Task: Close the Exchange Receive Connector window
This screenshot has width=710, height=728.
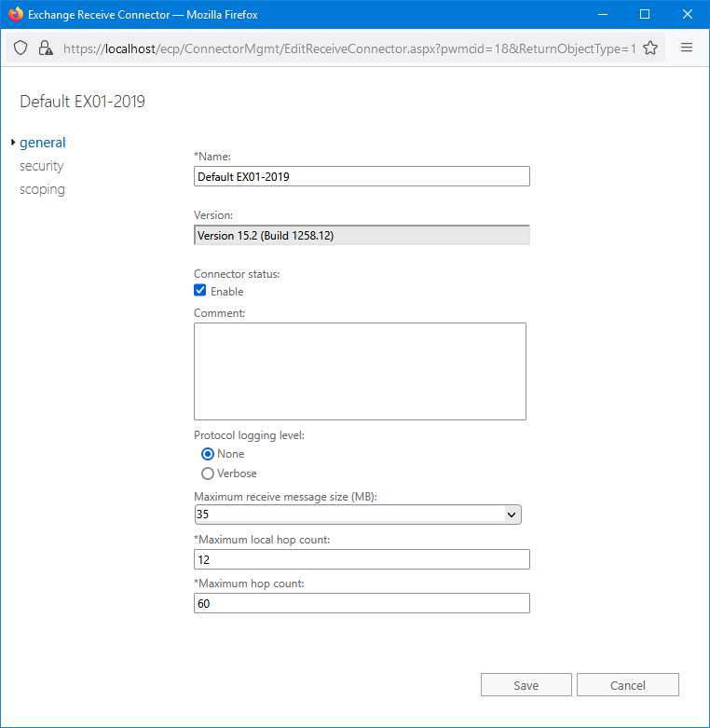Action: tap(687, 15)
